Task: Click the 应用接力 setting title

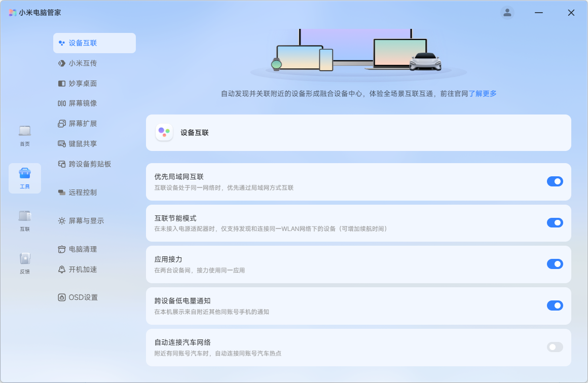Action: (168, 259)
